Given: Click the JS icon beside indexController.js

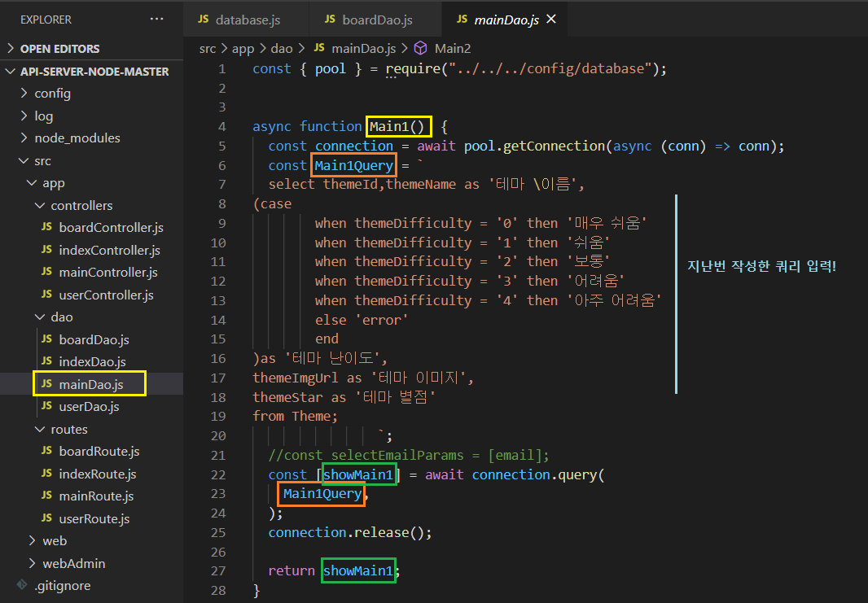Looking at the screenshot, I should pos(46,250).
